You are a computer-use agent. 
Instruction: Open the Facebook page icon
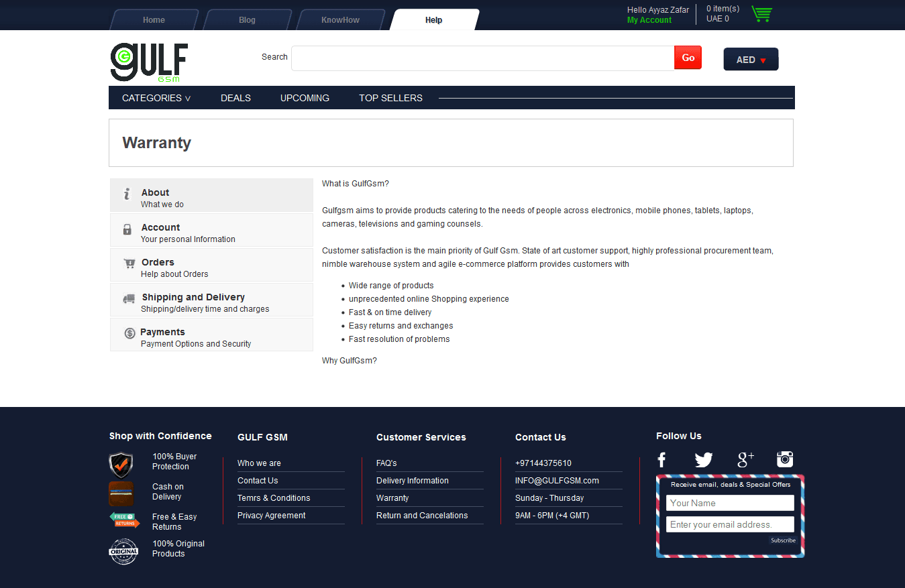pos(661,459)
